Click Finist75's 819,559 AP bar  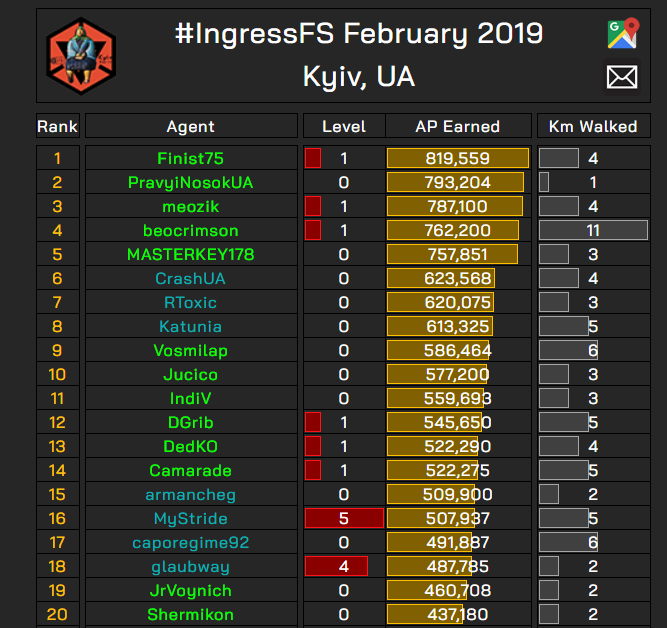click(457, 158)
